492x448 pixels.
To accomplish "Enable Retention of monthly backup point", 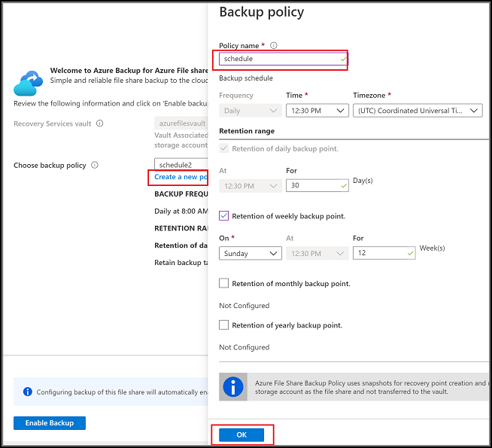I will (223, 283).
